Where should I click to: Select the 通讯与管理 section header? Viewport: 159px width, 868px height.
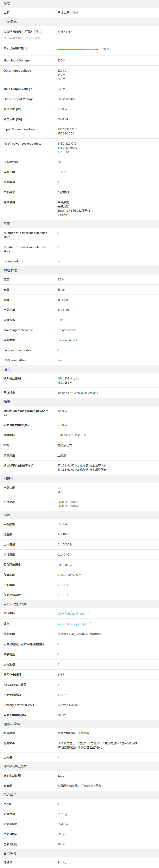coord(12,724)
